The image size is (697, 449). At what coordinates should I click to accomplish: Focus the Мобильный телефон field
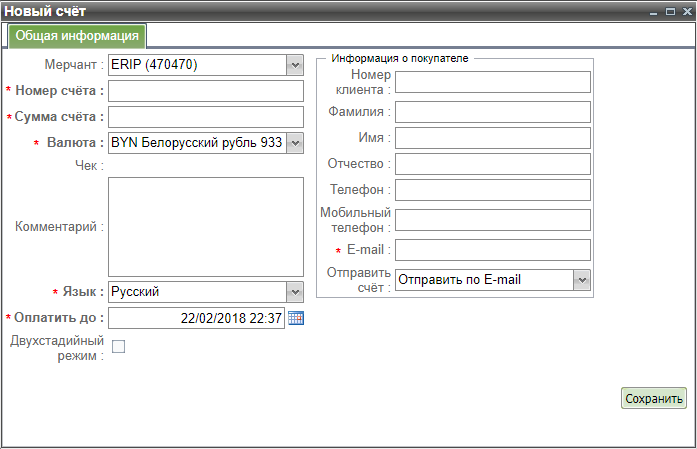point(493,220)
